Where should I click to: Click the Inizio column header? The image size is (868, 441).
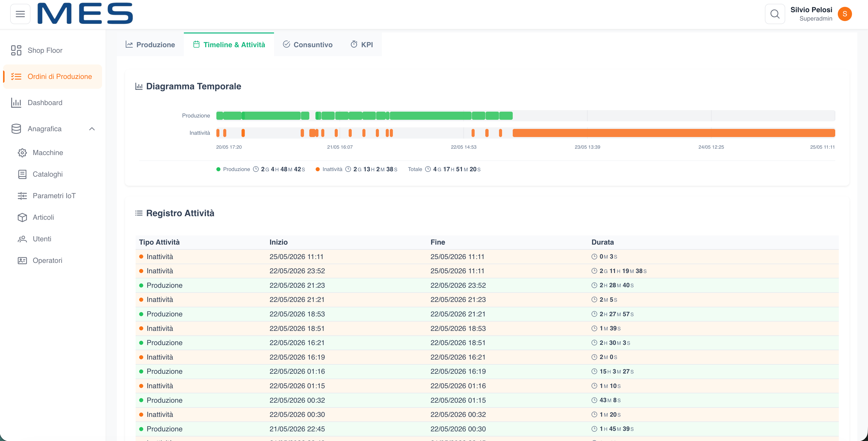(278, 242)
